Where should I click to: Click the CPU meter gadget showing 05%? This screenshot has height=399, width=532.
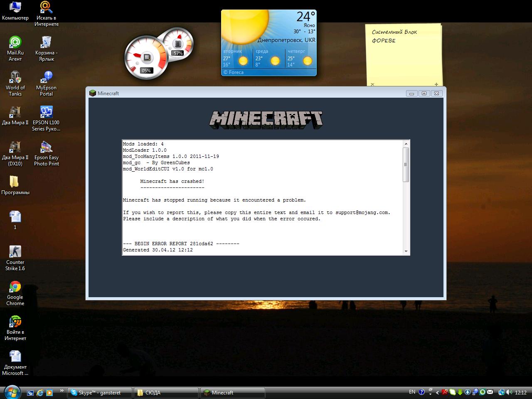145,57
